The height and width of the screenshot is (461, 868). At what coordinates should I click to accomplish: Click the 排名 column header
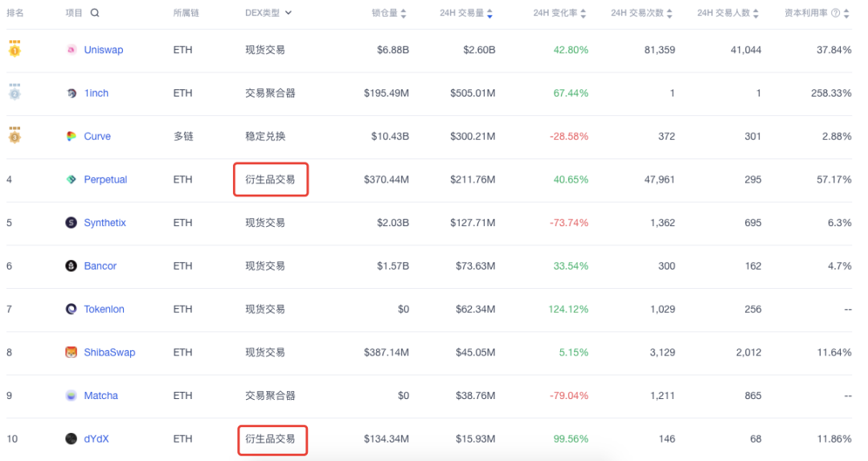pos(15,13)
